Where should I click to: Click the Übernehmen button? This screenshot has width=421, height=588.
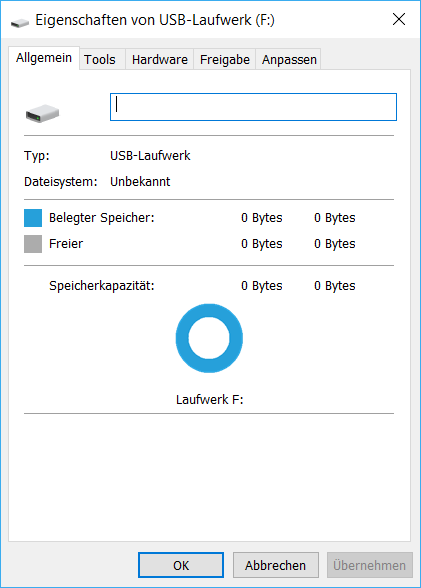click(370, 565)
